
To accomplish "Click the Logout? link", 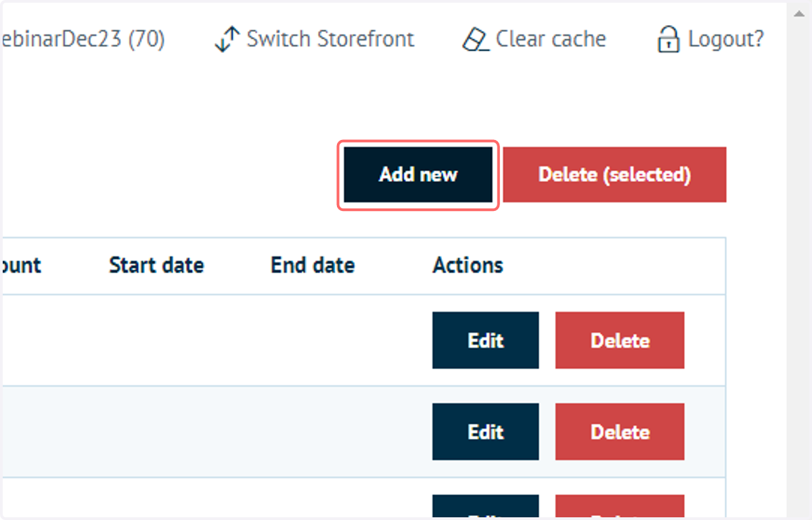I will click(x=710, y=39).
